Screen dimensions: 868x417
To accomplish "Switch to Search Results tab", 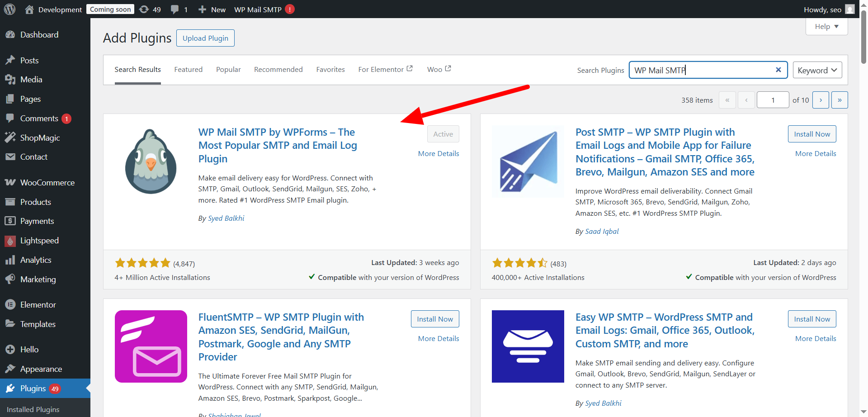I will (137, 70).
